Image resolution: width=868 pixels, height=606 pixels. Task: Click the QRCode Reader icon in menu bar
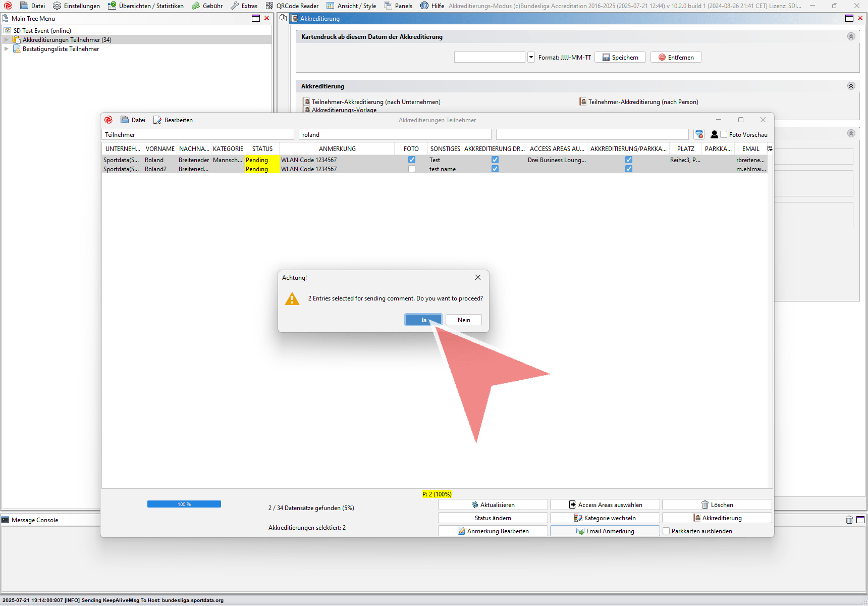269,6
